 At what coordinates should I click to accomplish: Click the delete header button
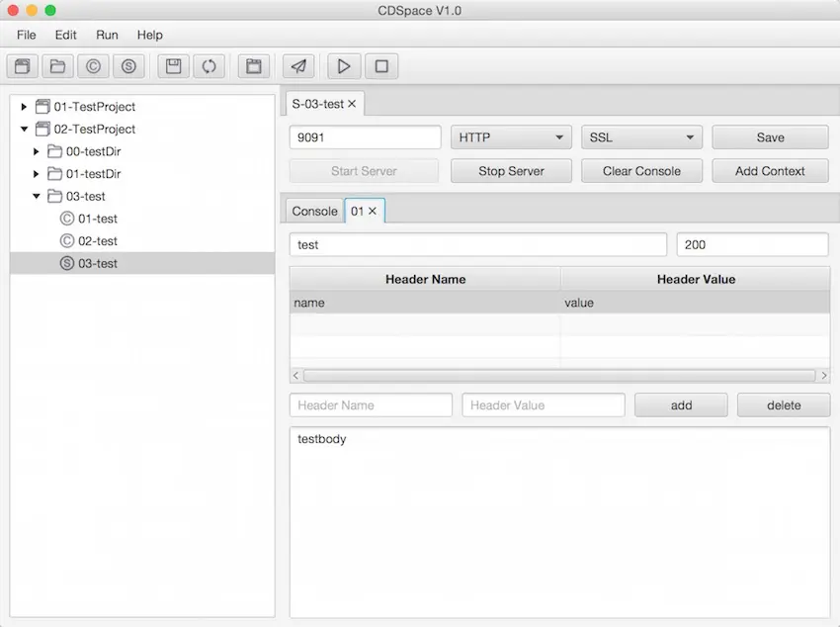click(x=784, y=405)
